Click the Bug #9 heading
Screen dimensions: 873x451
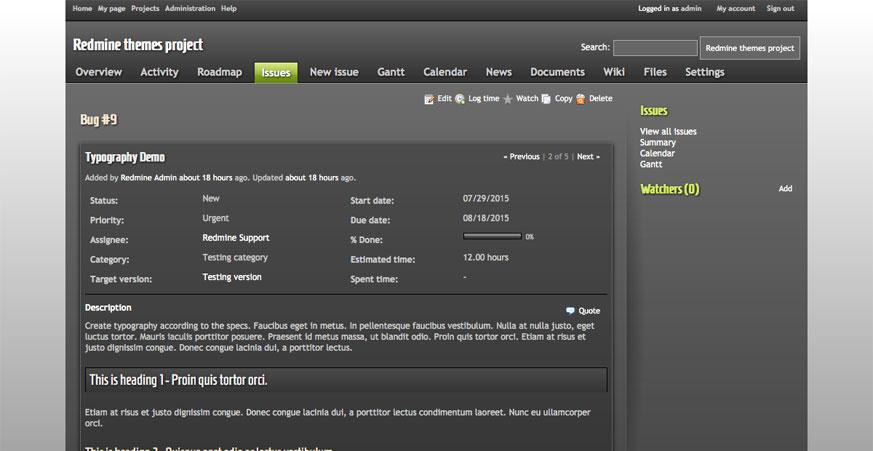coord(99,120)
